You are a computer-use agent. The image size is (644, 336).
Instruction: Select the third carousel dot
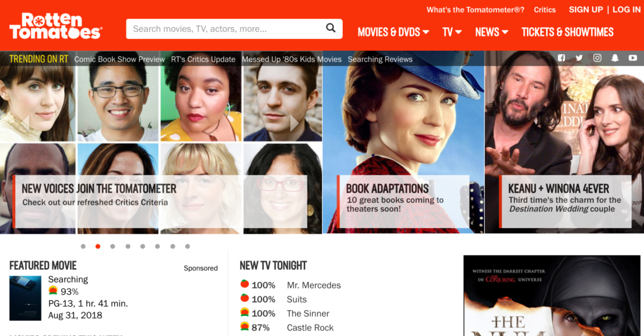[113, 247]
